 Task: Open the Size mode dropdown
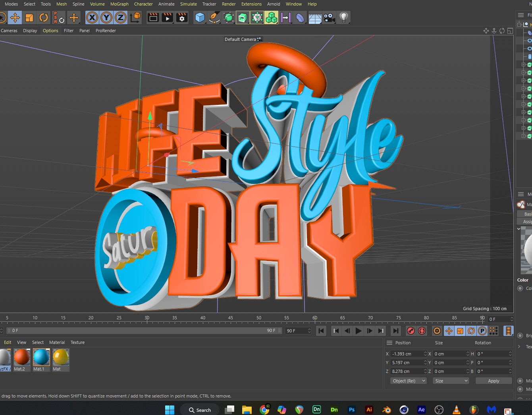[x=451, y=381]
